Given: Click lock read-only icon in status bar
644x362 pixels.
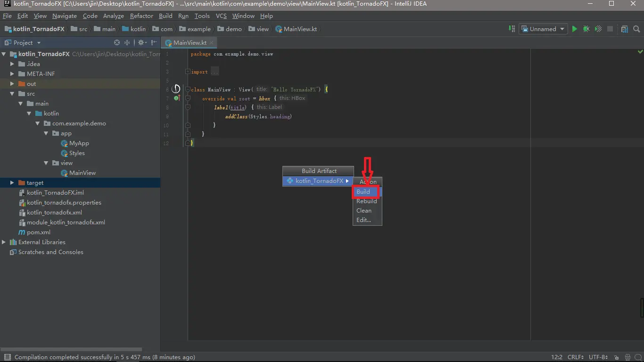Looking at the screenshot, I should pyautogui.click(x=617, y=357).
